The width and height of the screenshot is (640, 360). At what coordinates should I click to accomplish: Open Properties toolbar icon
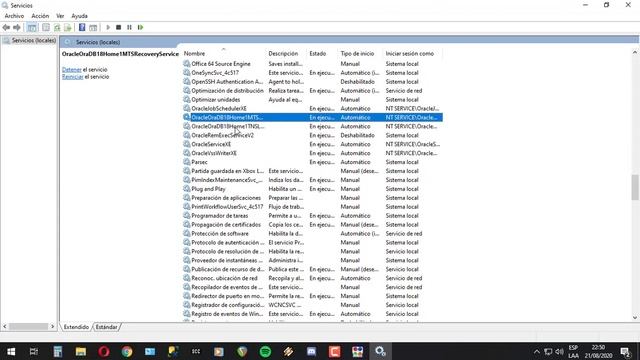46,27
